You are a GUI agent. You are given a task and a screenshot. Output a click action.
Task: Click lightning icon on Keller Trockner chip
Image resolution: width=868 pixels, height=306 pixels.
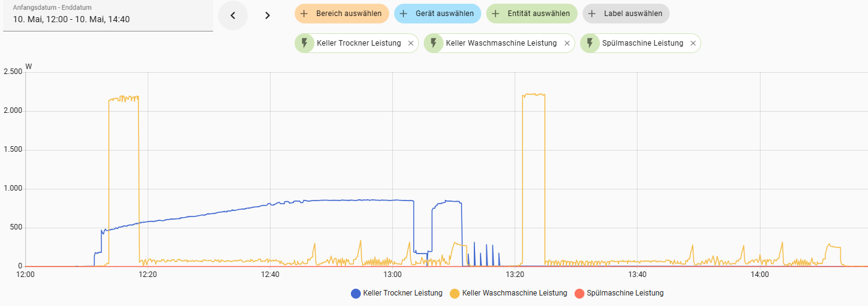[x=305, y=43]
